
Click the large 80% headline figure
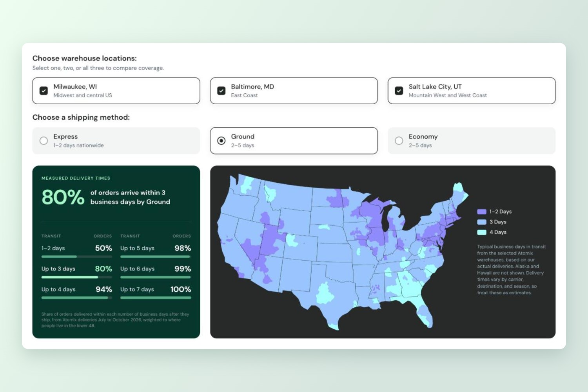pyautogui.click(x=63, y=197)
